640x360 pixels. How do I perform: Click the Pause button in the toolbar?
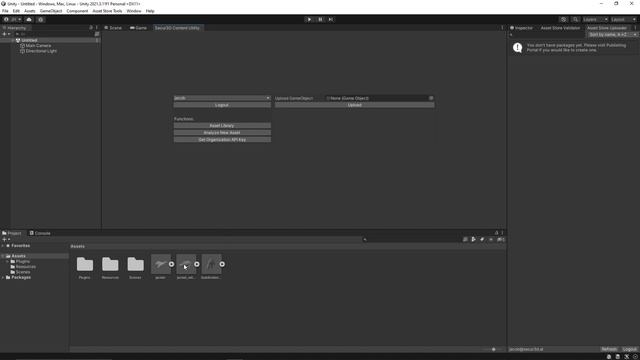[320, 19]
